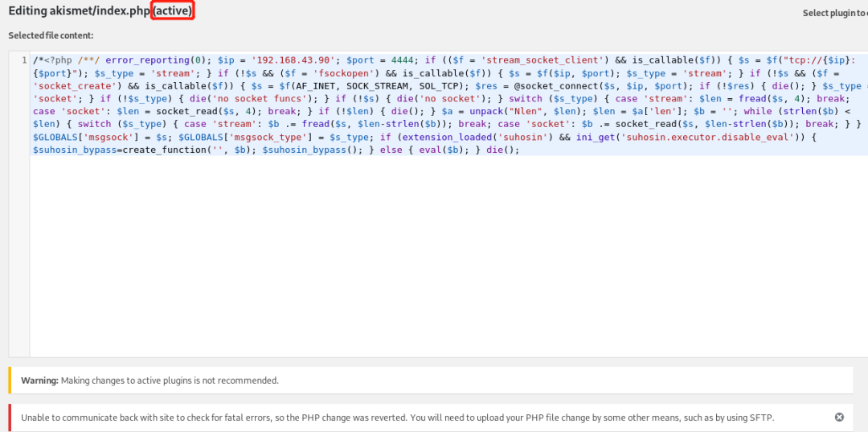Viewport: 868px width, 432px height.
Task: Click line number 1 in the editor gutter
Action: [24, 60]
